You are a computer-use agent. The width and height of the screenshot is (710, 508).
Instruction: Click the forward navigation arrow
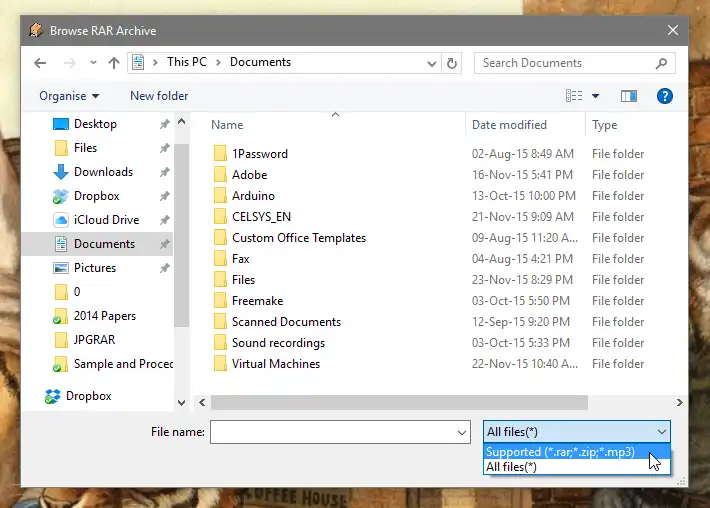click(69, 62)
